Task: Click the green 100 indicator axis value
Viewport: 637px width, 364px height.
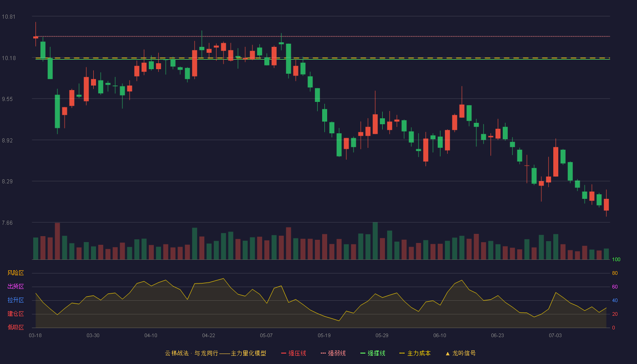Action: (616, 260)
